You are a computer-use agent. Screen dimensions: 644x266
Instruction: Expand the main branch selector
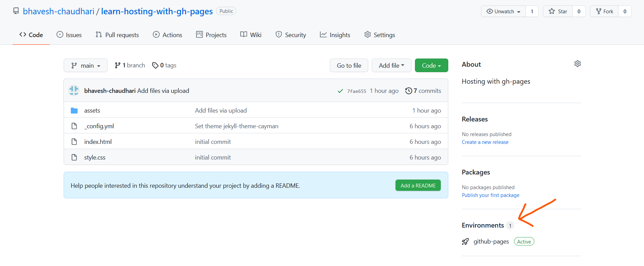[85, 65]
